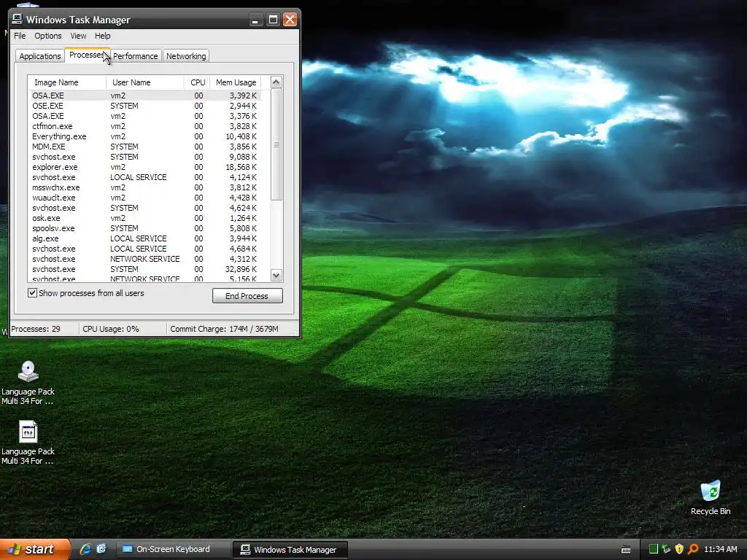Open the View menu
Viewport: 747px width, 560px height.
[78, 36]
